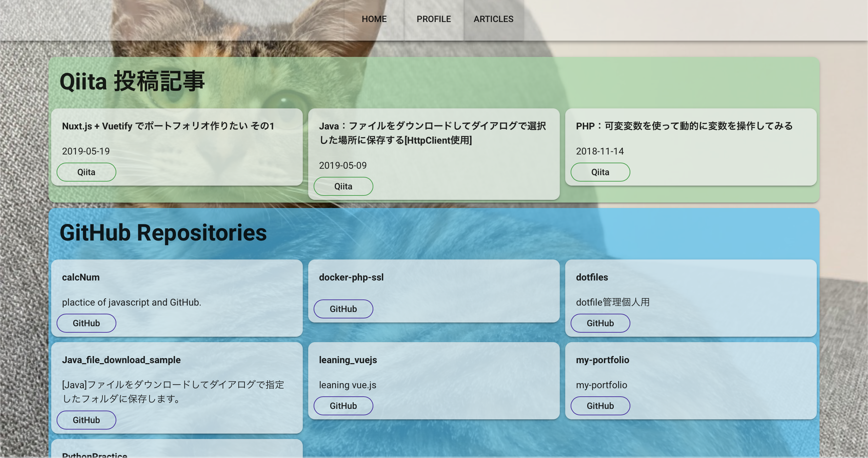Click the date 2019-05-19
This screenshot has width=868, height=458.
pos(86,151)
